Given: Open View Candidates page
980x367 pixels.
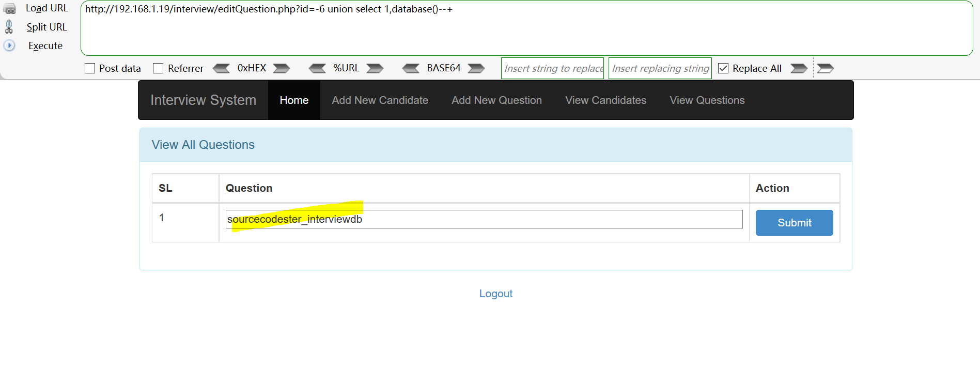Looking at the screenshot, I should point(606,100).
